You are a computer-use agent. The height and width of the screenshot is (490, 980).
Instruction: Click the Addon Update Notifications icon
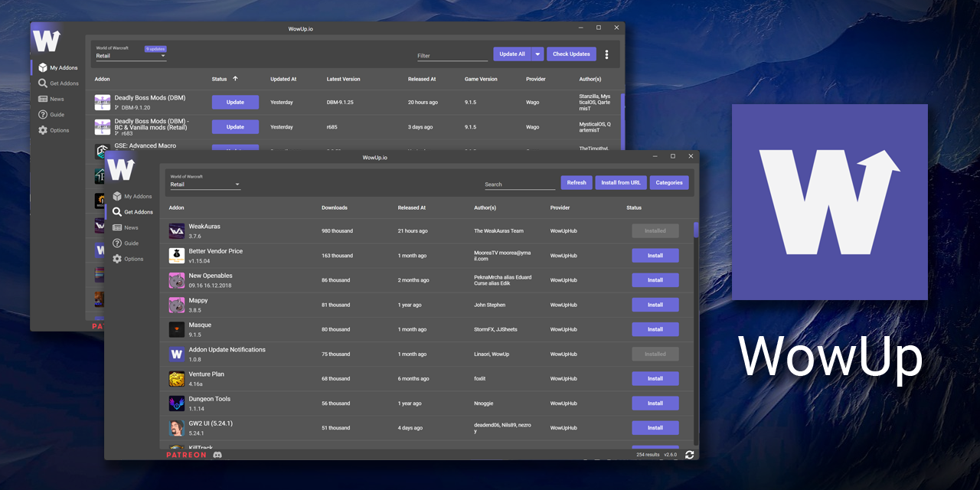coord(177,354)
